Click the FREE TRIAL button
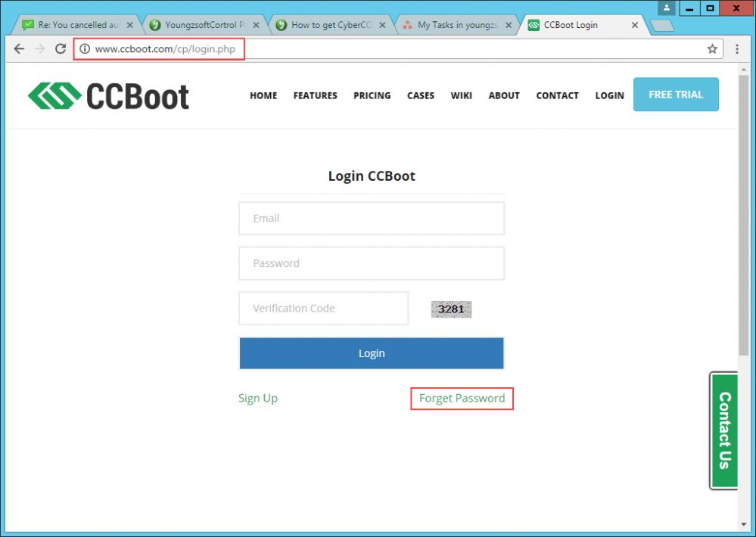The width and height of the screenshot is (756, 537). 676,95
